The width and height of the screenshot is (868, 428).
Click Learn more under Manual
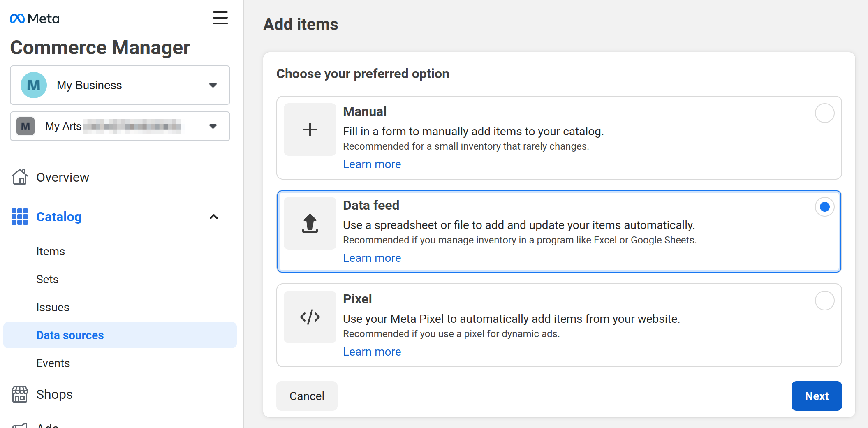[372, 164]
